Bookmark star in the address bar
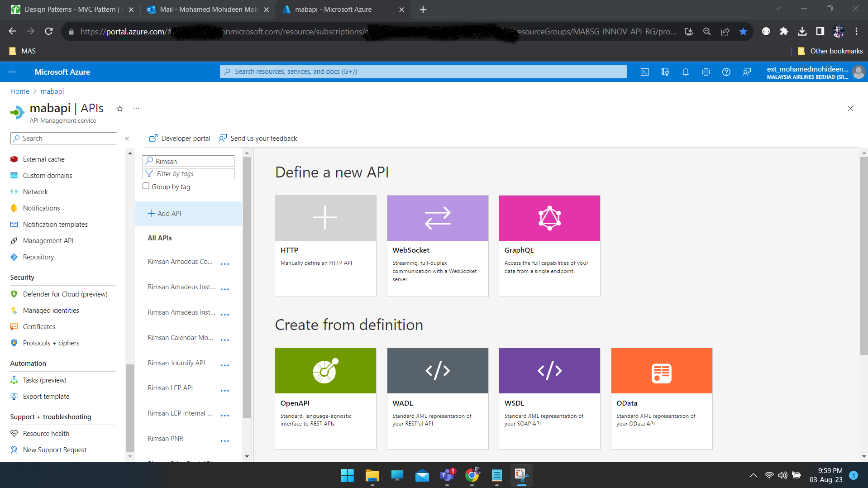This screenshot has width=868, height=488. coord(743,31)
